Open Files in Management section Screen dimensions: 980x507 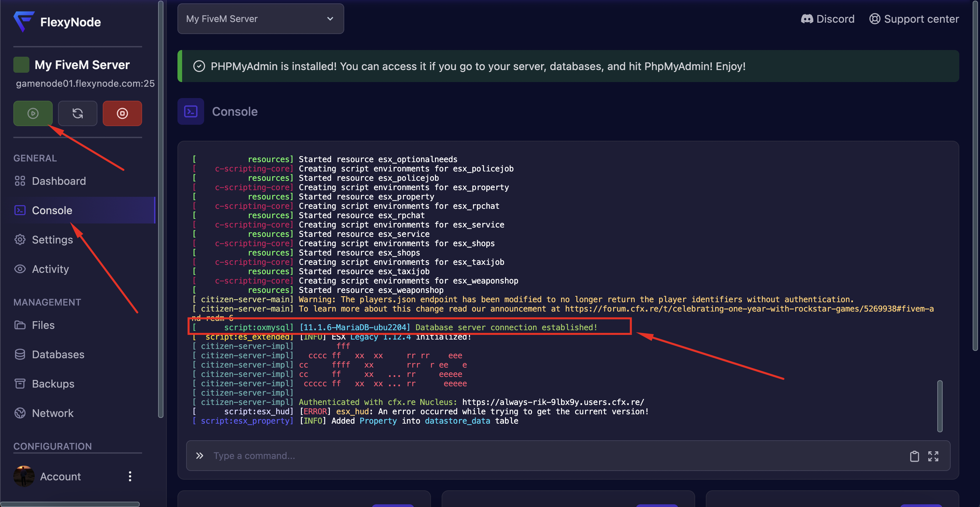[x=43, y=325]
